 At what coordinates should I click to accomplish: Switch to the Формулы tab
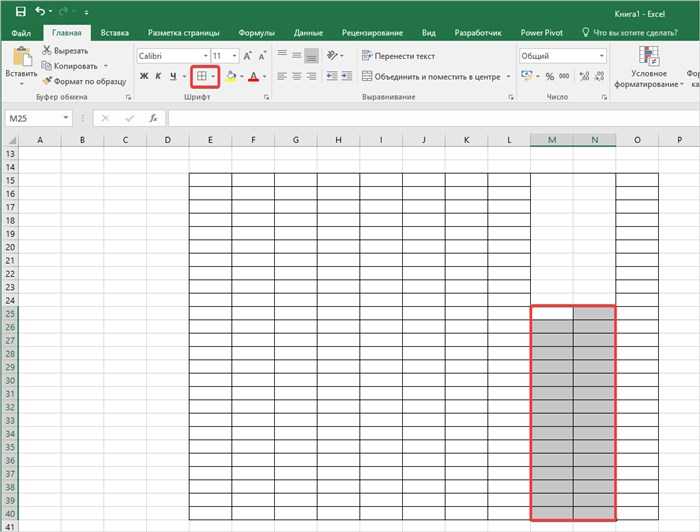[256, 33]
